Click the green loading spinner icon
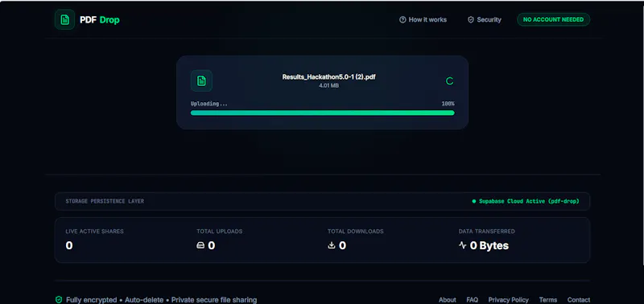Viewport: 644px width, 304px height. tap(450, 80)
